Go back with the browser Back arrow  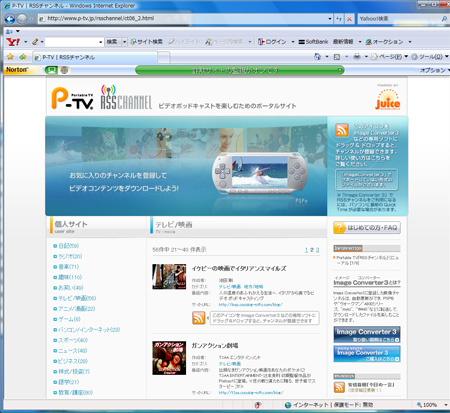click(10, 19)
